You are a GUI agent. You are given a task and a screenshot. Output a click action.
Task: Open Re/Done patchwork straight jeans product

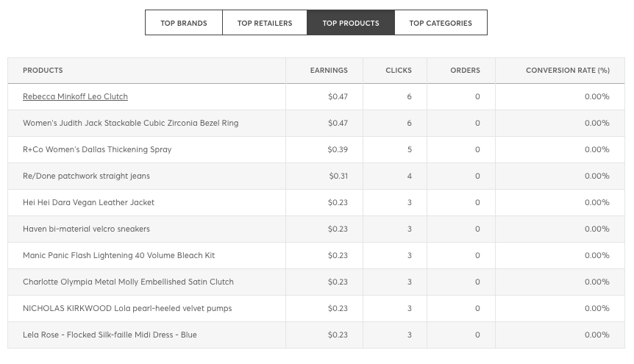tap(86, 176)
